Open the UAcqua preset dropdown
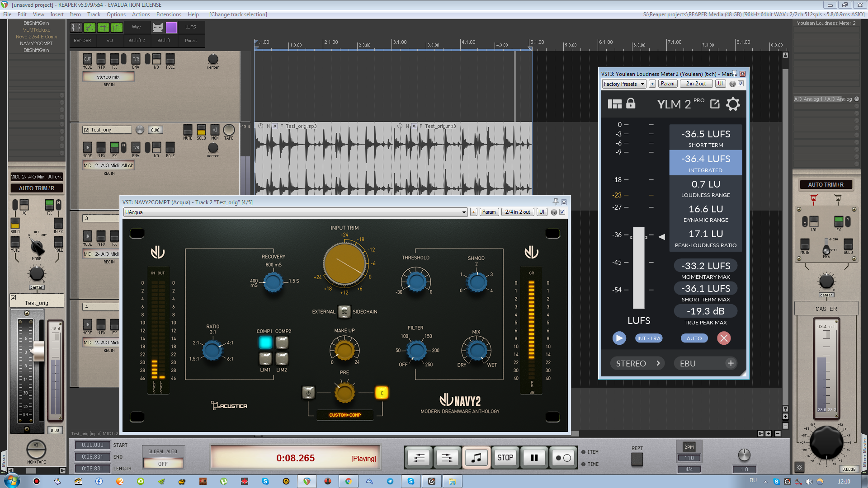The height and width of the screenshot is (488, 868). pyautogui.click(x=295, y=212)
